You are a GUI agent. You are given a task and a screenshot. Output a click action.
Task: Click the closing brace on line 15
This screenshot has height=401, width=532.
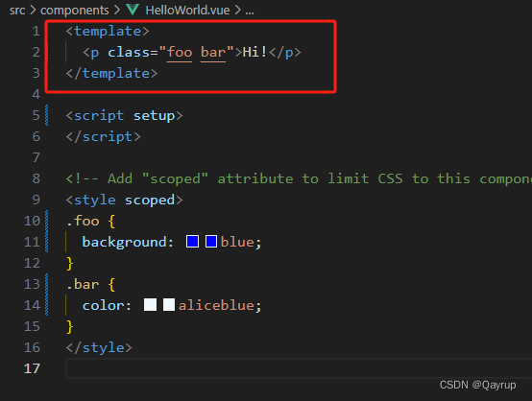(70, 326)
